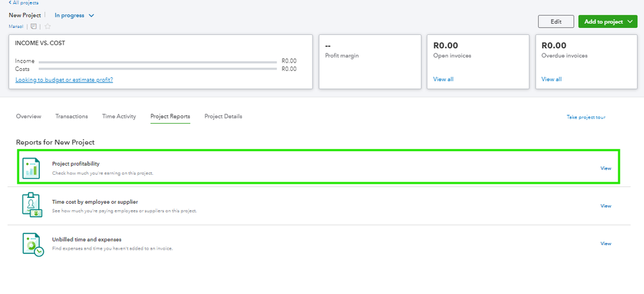This screenshot has width=644, height=294.
Task: Click the project notes icon
Action: click(x=34, y=26)
